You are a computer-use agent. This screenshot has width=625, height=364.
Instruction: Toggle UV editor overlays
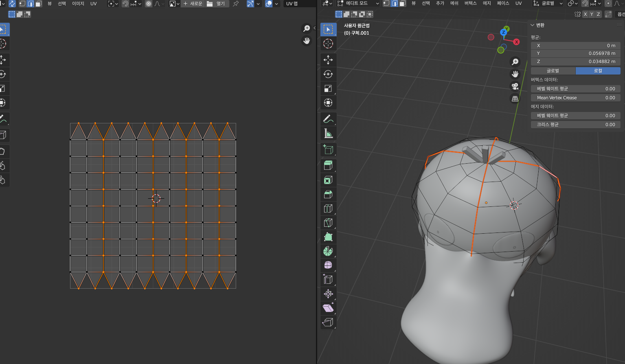(x=269, y=4)
